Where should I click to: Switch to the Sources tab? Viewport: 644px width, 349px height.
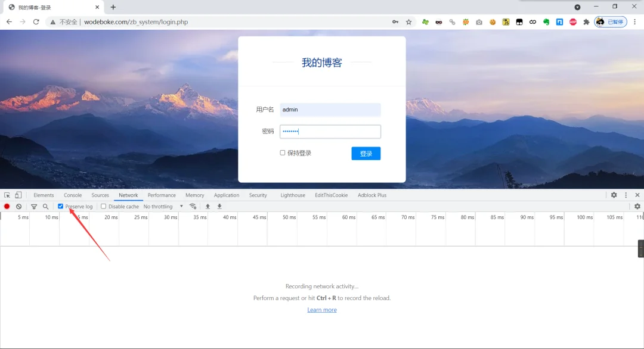(100, 195)
